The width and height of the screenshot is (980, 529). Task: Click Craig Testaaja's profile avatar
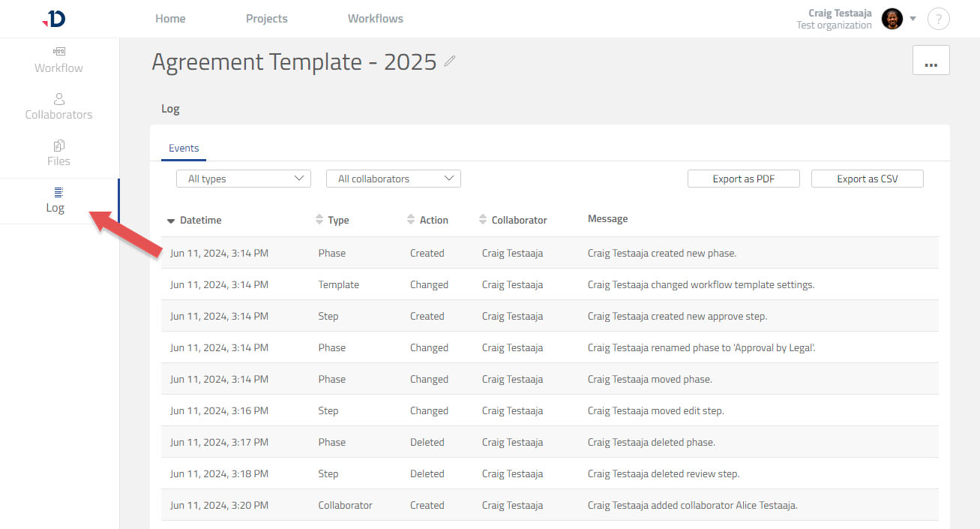coord(892,19)
